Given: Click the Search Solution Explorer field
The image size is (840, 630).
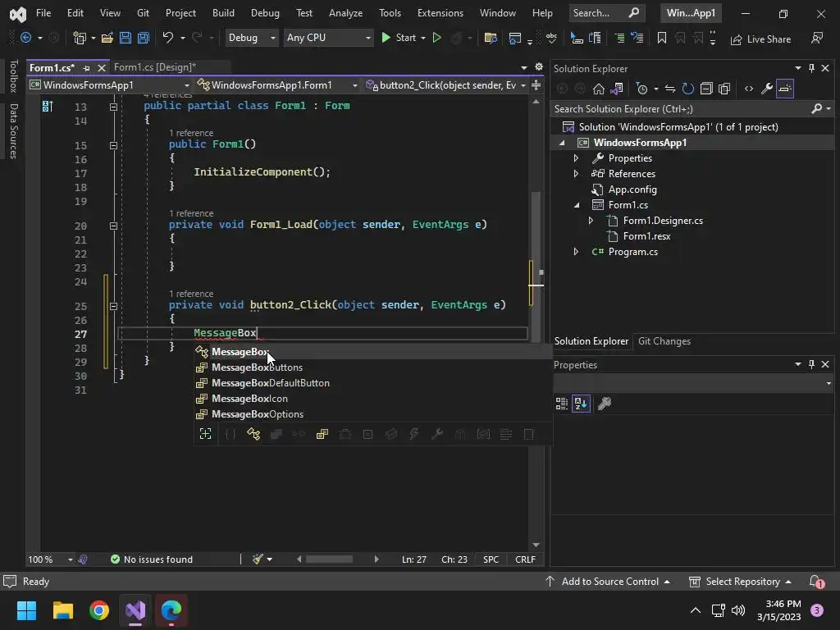Looking at the screenshot, I should point(692,109).
